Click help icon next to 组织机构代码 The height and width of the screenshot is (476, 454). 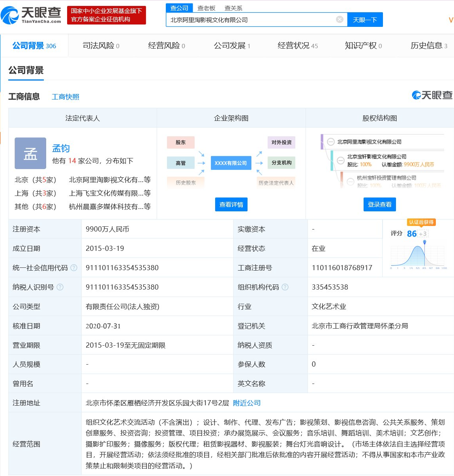pos(285,287)
